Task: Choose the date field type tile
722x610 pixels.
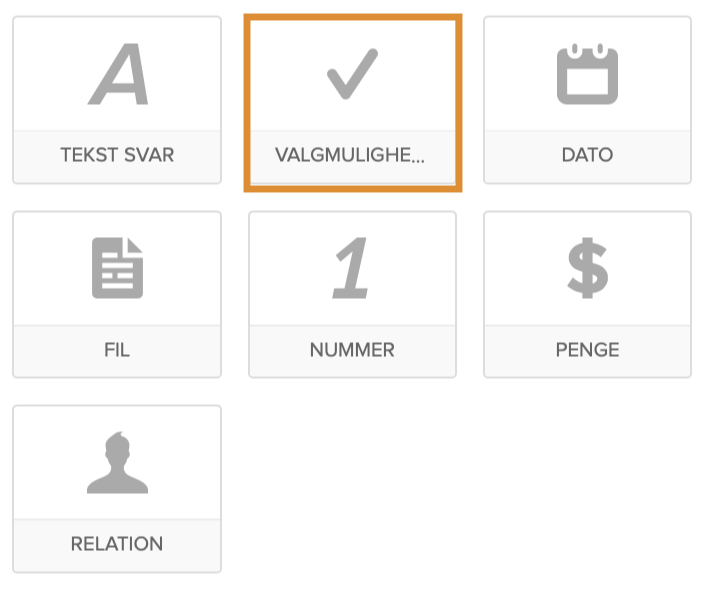Action: tap(587, 100)
